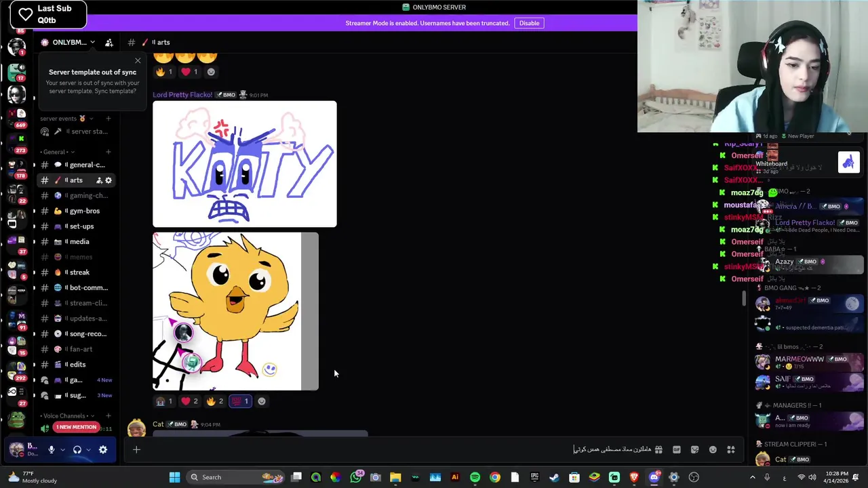
Task: Open the edits channel
Action: pos(75,365)
